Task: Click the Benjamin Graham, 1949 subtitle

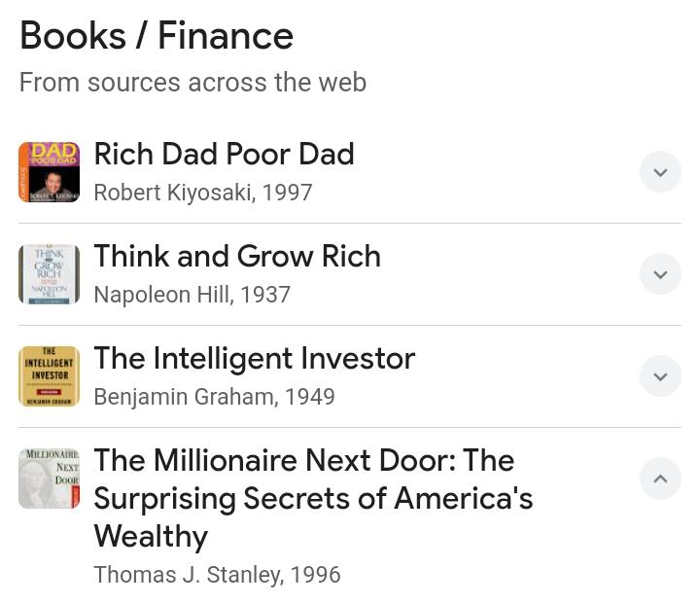Action: pyautogui.click(x=214, y=397)
